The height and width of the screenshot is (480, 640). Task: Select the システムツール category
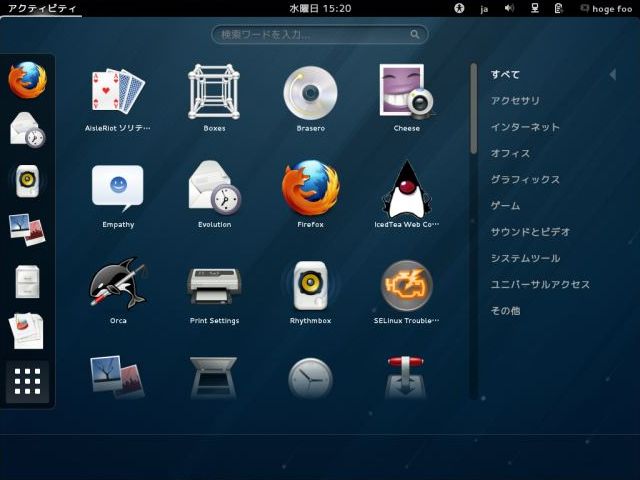coord(525,258)
